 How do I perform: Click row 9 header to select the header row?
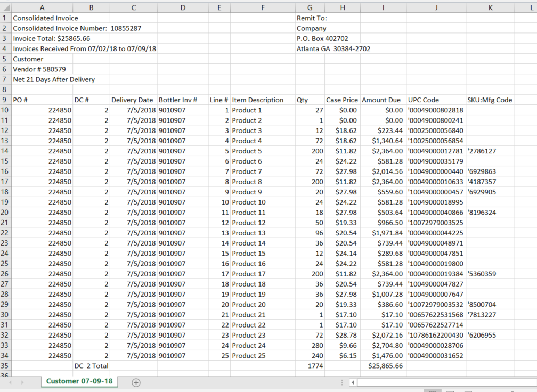[x=6, y=100]
